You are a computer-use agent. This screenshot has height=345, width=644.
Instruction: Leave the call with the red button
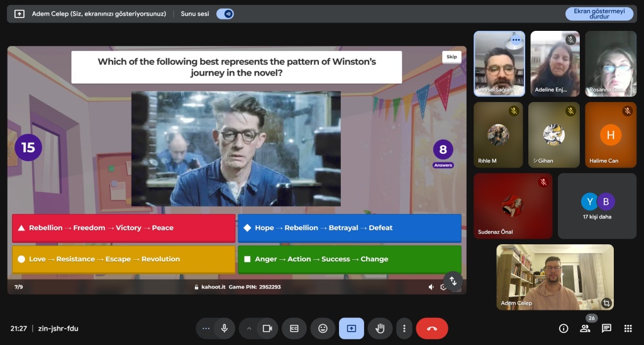click(x=432, y=329)
